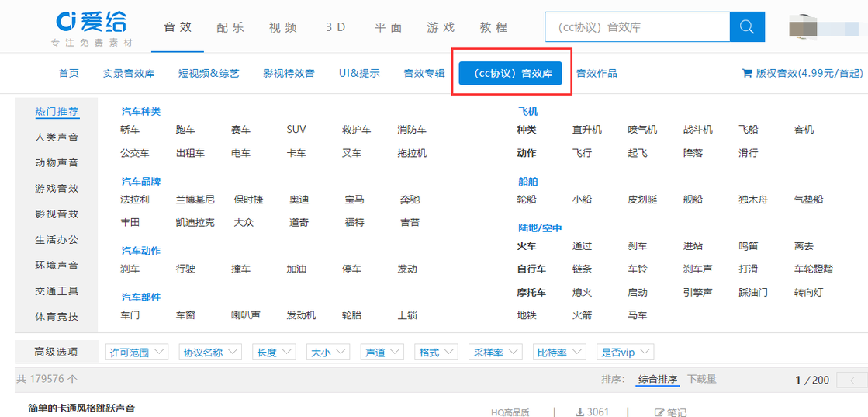Select 游戏音效 category in sidebar

(x=57, y=189)
